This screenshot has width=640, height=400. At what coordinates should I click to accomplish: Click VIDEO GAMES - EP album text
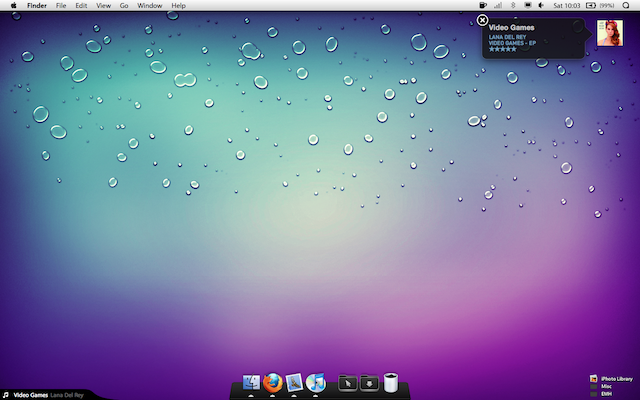(512, 43)
